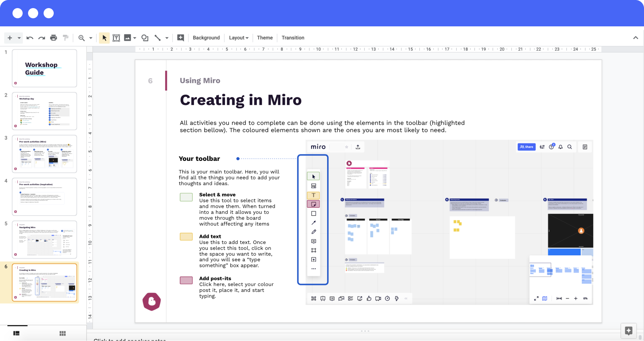Click the Miro logo text
This screenshot has height=341, width=644.
click(318, 147)
